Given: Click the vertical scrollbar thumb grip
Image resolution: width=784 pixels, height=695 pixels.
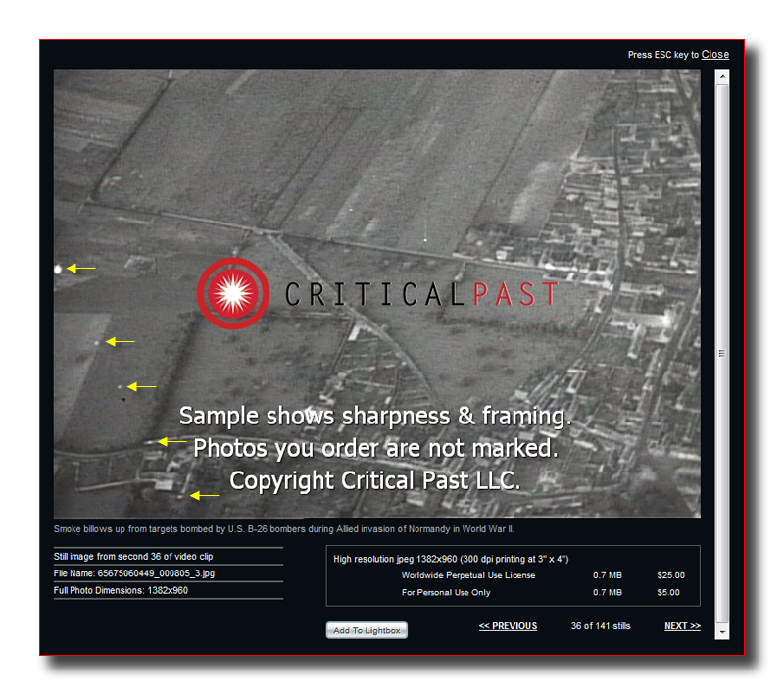Looking at the screenshot, I should [722, 354].
